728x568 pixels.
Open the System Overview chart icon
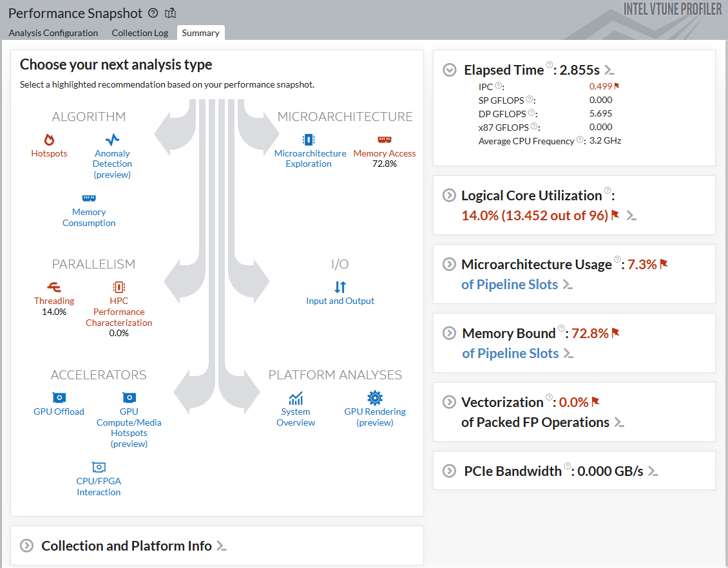click(x=296, y=398)
